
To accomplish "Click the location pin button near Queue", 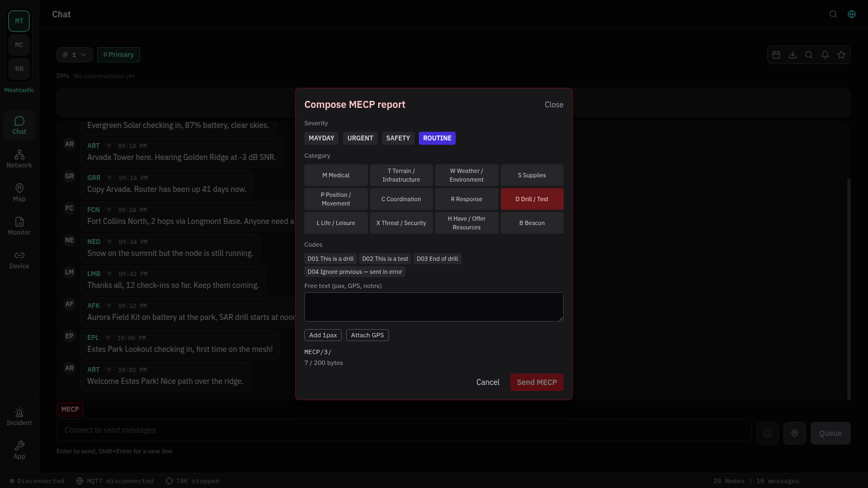I will pos(795,433).
